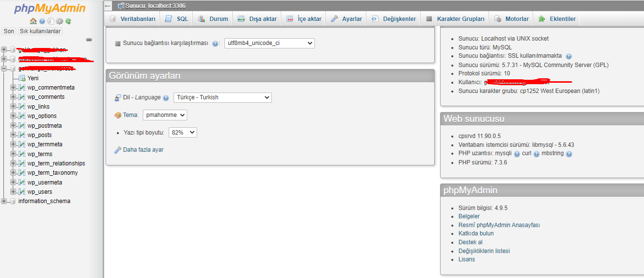This screenshot has width=644, height=278.
Task: Click help icon beside server connection collation label
Action: [x=215, y=44]
